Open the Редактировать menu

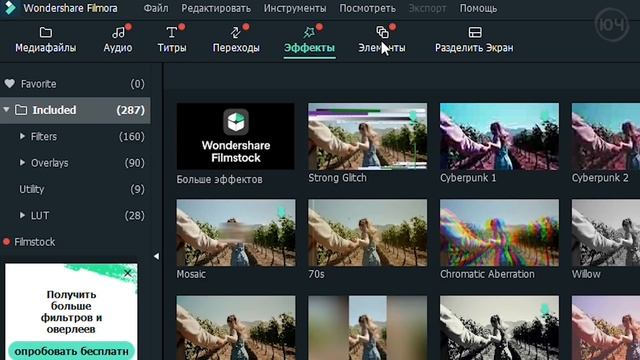[x=216, y=8]
